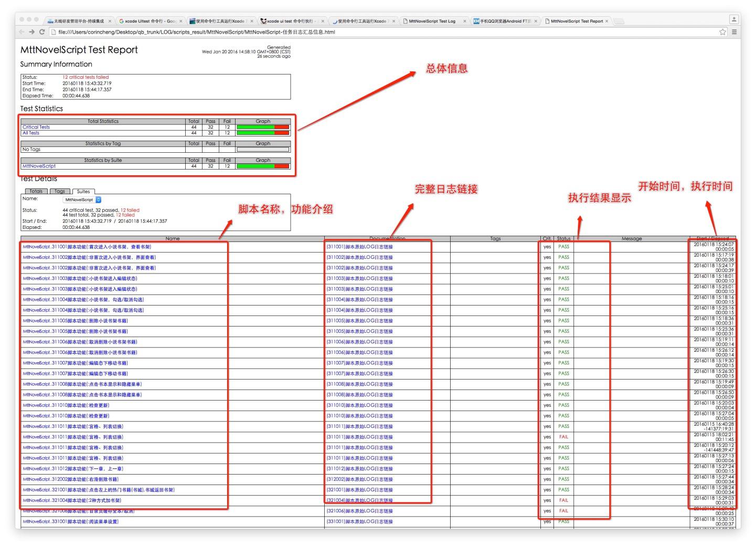Image resolution: width=756 pixels, height=547 pixels.
Task: Bookmark this page with the star icon
Action: coord(722,32)
